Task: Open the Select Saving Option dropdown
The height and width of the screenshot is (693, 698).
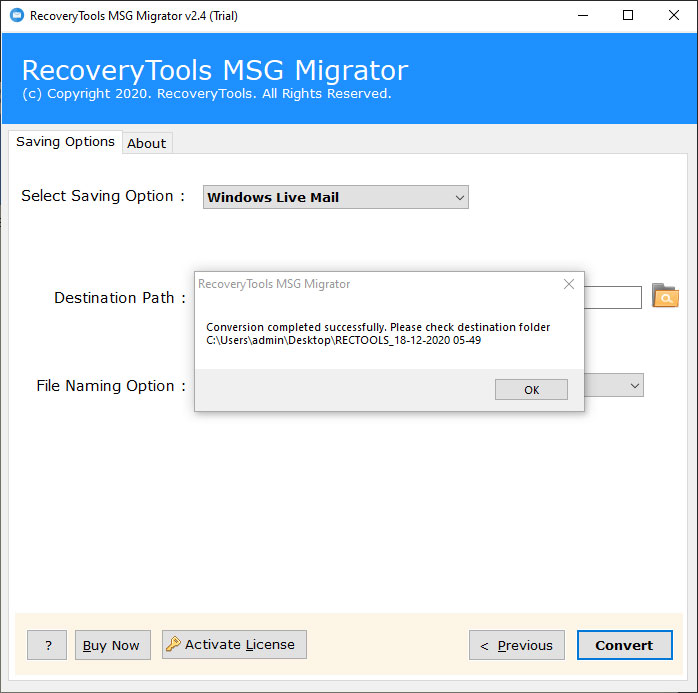Action: click(336, 197)
